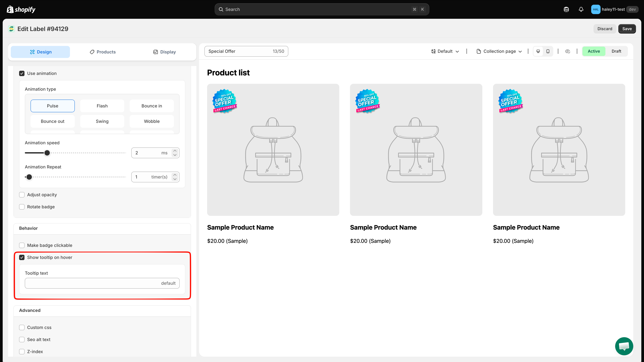Image resolution: width=644 pixels, height=362 pixels.
Task: Toggle the preview eye icon
Action: (568, 51)
